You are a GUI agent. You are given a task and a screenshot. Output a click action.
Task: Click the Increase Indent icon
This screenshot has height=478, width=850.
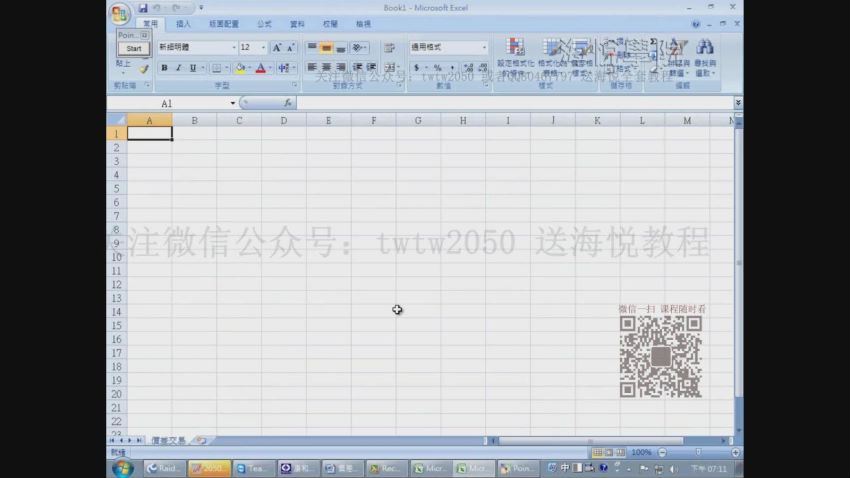[x=371, y=67]
